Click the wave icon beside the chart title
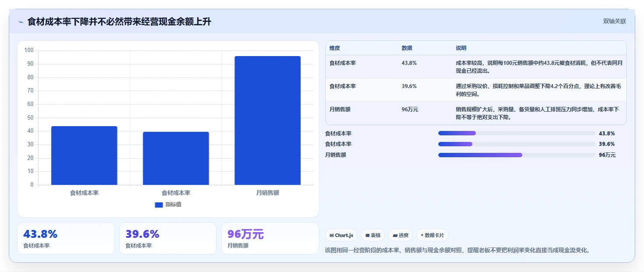Viewport: 644px width, 272px height. pos(21,22)
